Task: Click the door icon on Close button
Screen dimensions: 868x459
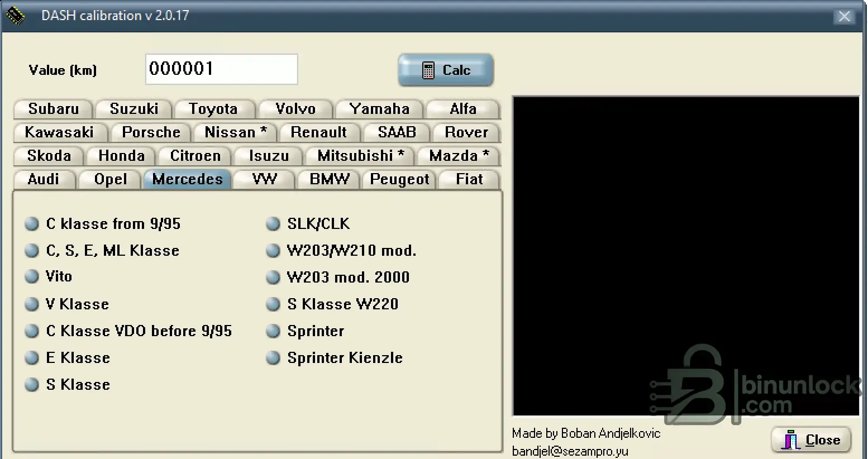Action: point(790,440)
